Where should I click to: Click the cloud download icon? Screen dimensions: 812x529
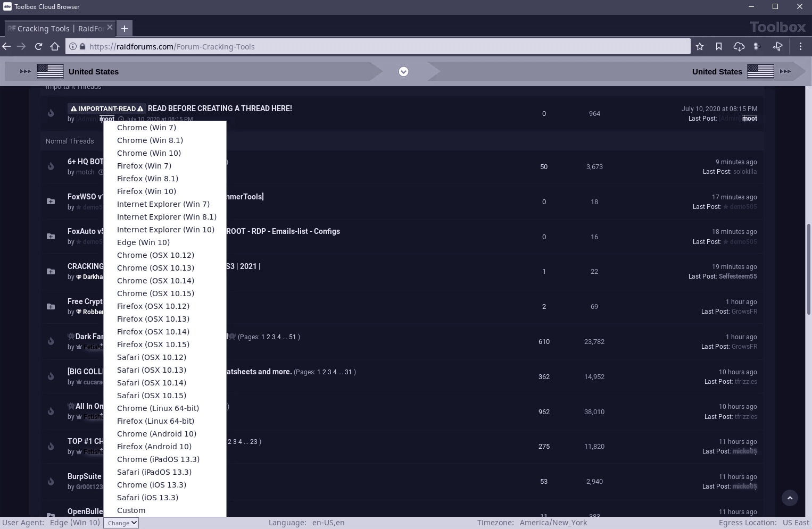coord(739,47)
